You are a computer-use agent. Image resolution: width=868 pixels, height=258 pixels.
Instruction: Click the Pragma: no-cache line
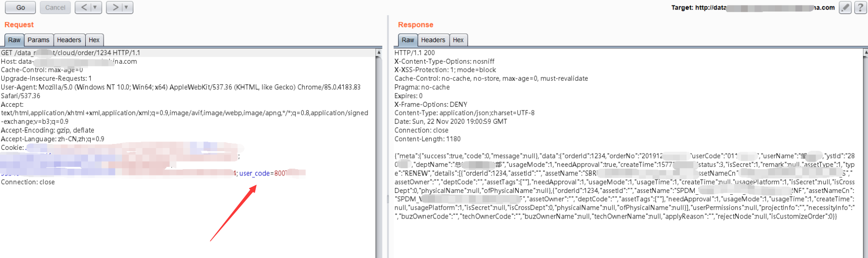point(422,87)
